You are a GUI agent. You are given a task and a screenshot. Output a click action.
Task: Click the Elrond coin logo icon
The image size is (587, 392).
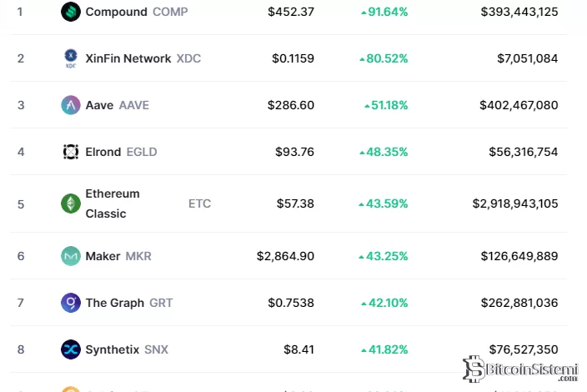[71, 152]
